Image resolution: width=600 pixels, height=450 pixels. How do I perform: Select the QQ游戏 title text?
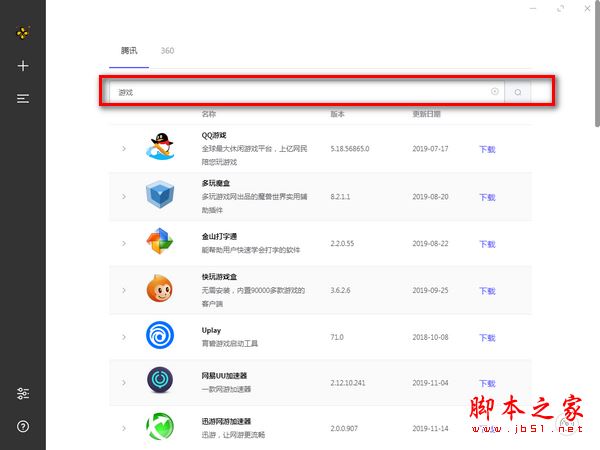pos(214,135)
